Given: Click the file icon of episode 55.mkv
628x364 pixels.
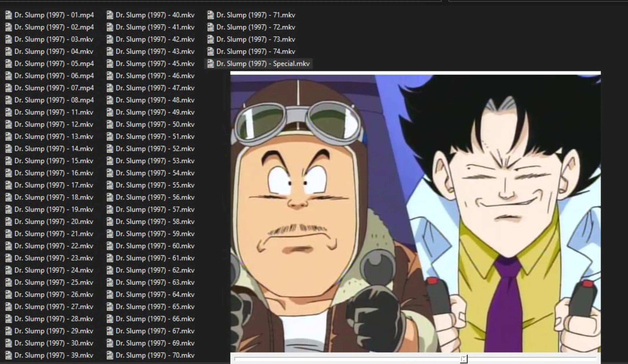Looking at the screenshot, I should (x=110, y=185).
